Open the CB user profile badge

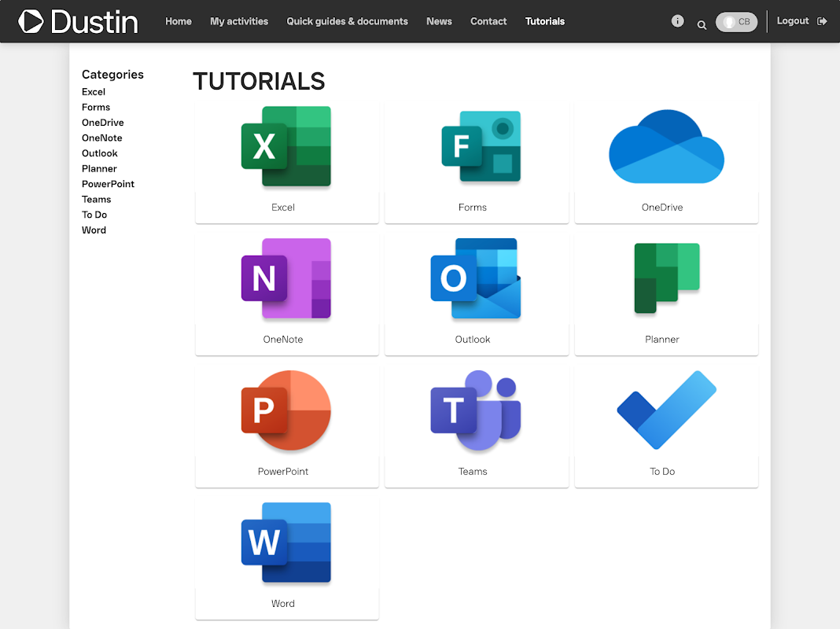(737, 22)
